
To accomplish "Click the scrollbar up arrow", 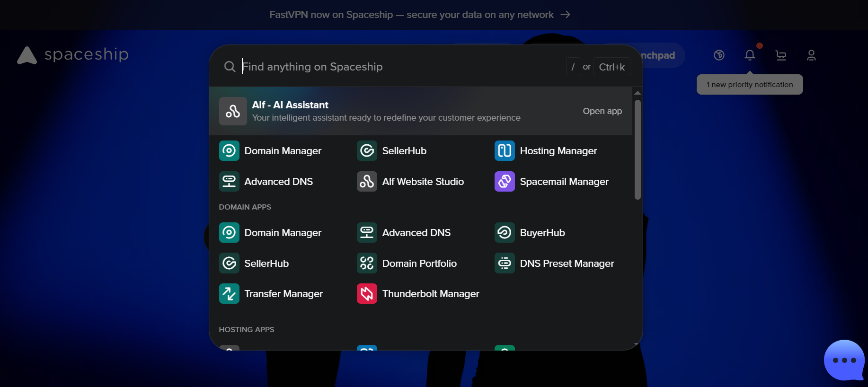I will 638,93.
